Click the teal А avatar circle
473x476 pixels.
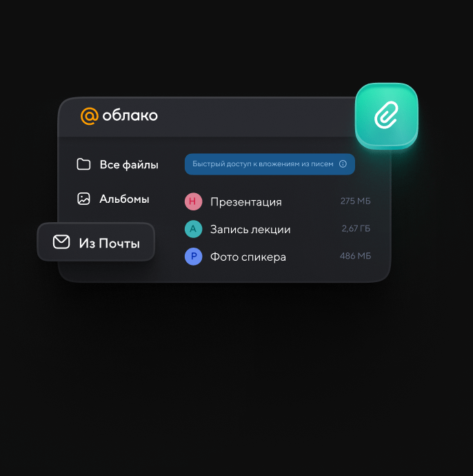coord(193,229)
